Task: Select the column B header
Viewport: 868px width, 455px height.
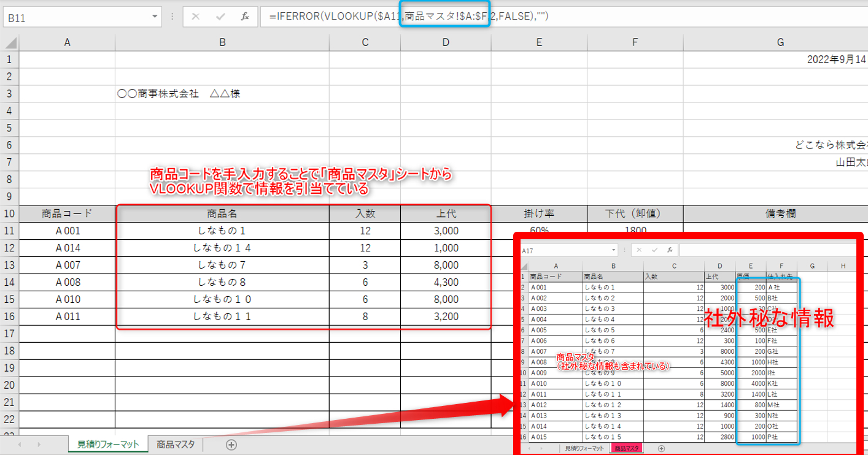Action: click(x=222, y=42)
